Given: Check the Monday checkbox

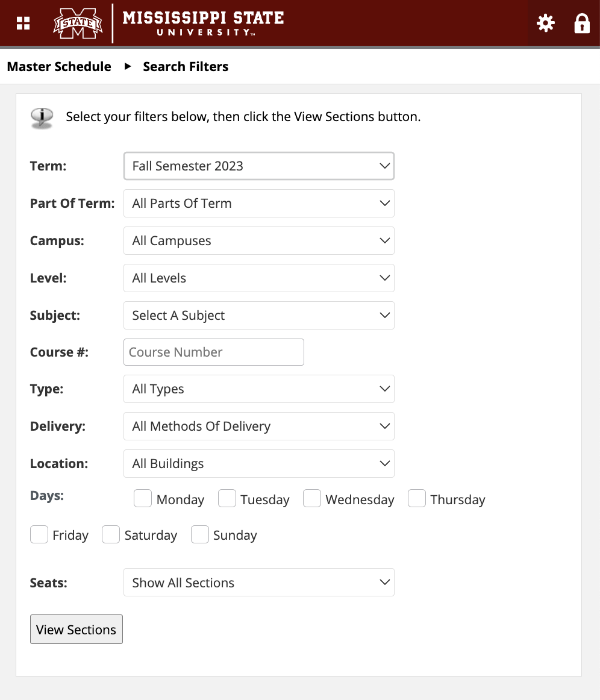Looking at the screenshot, I should (x=143, y=498).
